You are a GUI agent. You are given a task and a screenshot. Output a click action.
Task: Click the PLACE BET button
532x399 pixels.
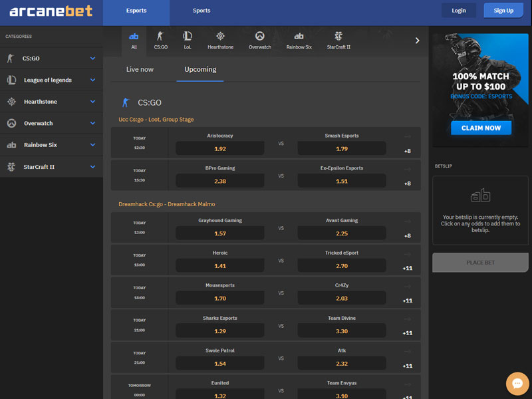tap(480, 263)
